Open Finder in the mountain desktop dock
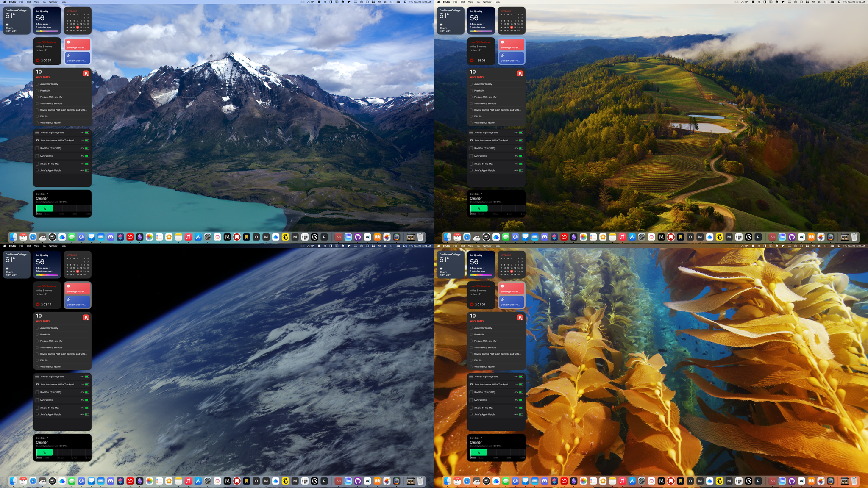Viewport: 868px width, 488px height. (x=14, y=237)
